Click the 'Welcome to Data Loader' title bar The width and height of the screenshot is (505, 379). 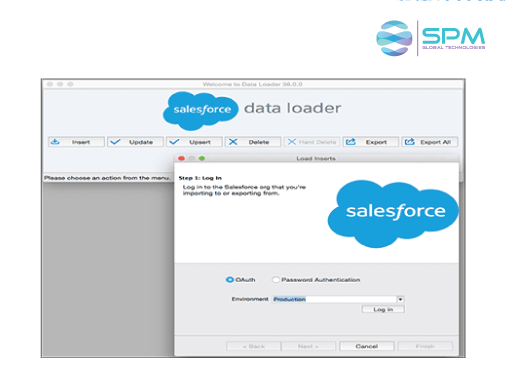253,84
